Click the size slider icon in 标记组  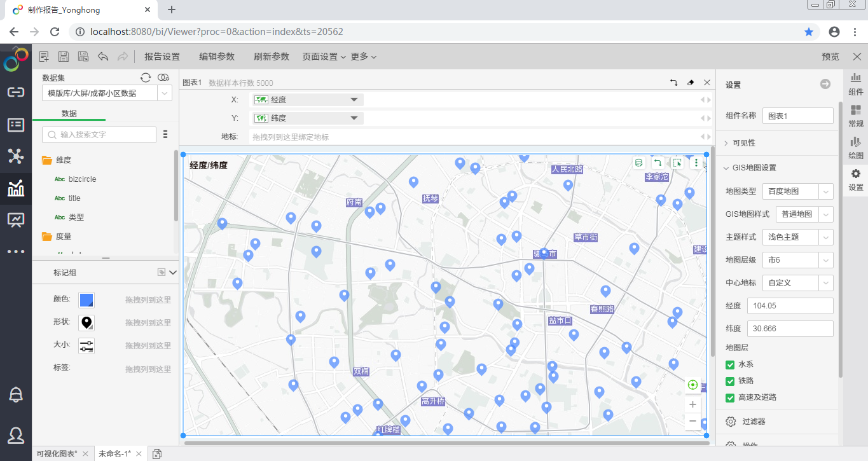pos(86,345)
